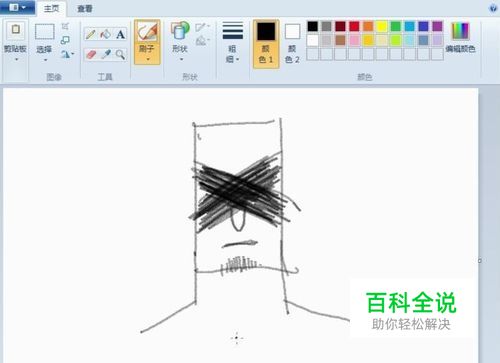Select the Color picker eyedropper tool

[x=106, y=54]
